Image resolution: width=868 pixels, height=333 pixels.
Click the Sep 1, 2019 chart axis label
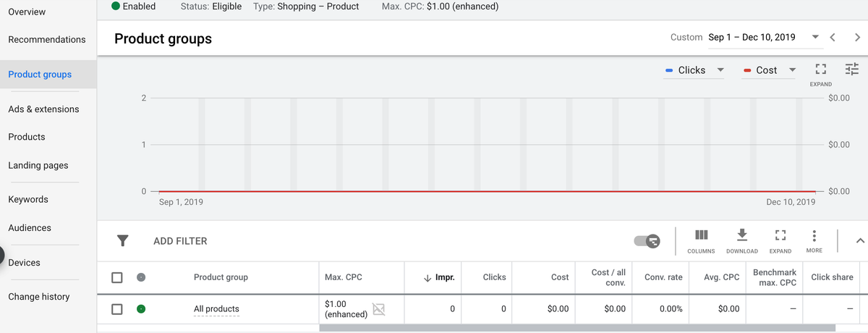(181, 202)
